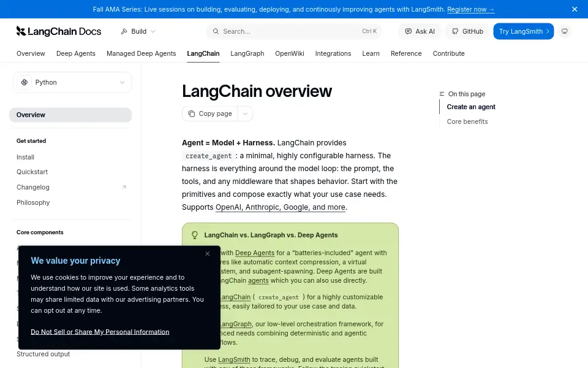Click the We value your privacy heading
The image size is (588, 368).
[x=75, y=261]
